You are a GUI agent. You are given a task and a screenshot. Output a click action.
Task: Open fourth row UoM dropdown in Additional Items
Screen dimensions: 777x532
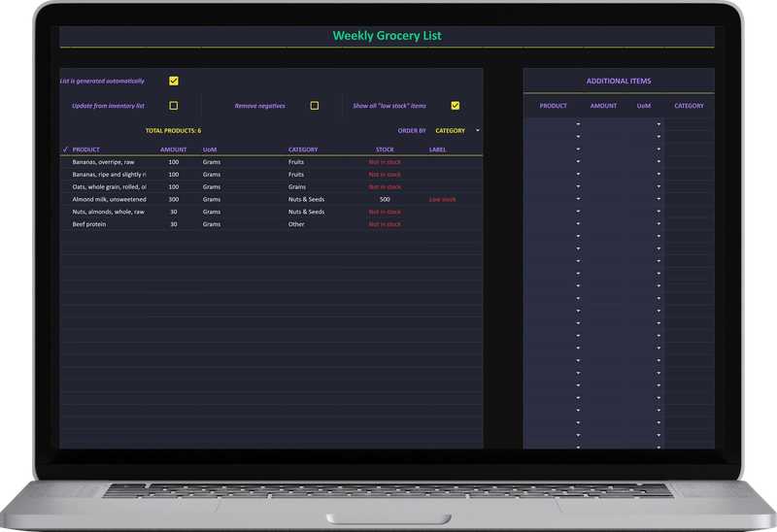[x=659, y=161]
